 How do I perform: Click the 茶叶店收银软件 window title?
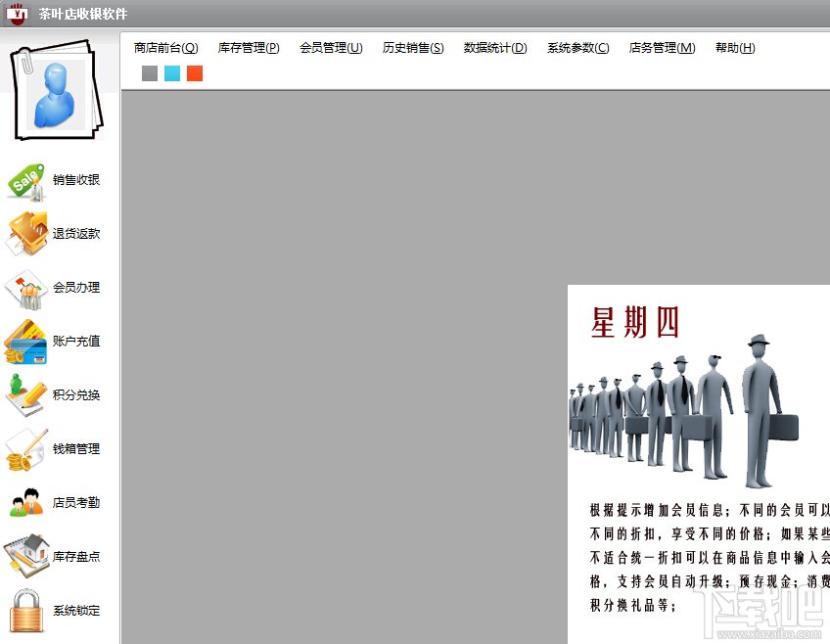tap(83, 14)
